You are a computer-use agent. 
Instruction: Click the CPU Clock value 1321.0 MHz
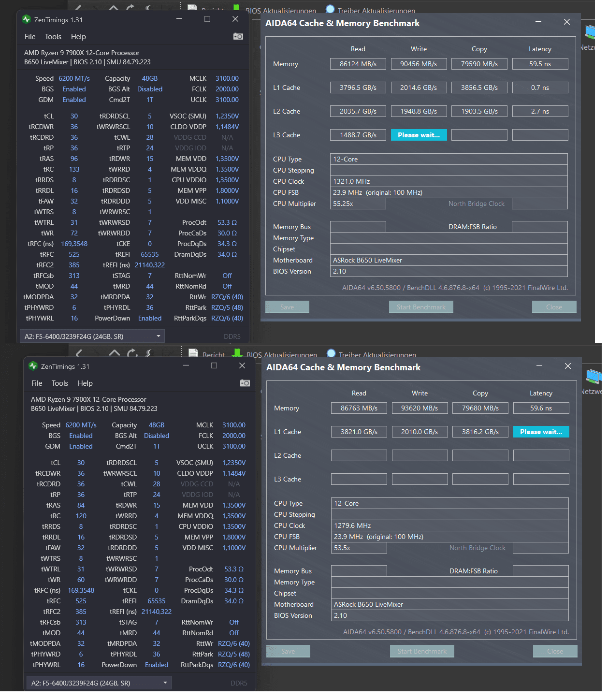pyautogui.click(x=449, y=181)
